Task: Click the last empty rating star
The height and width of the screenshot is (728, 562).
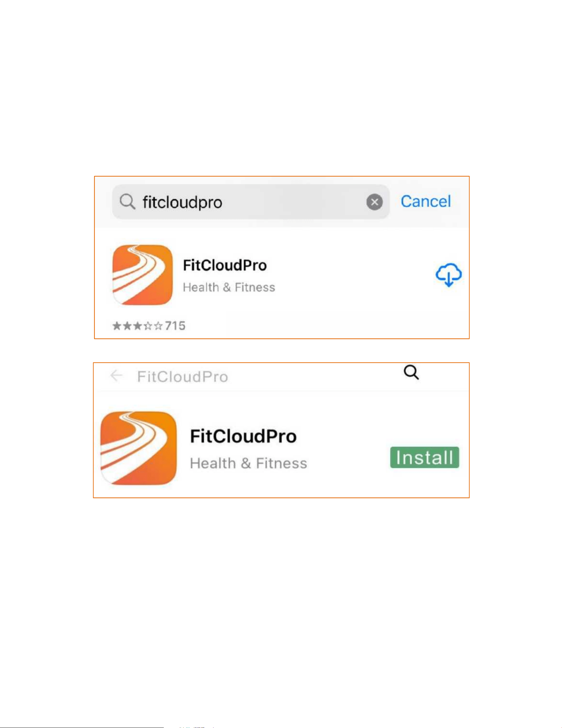Action: (x=158, y=325)
